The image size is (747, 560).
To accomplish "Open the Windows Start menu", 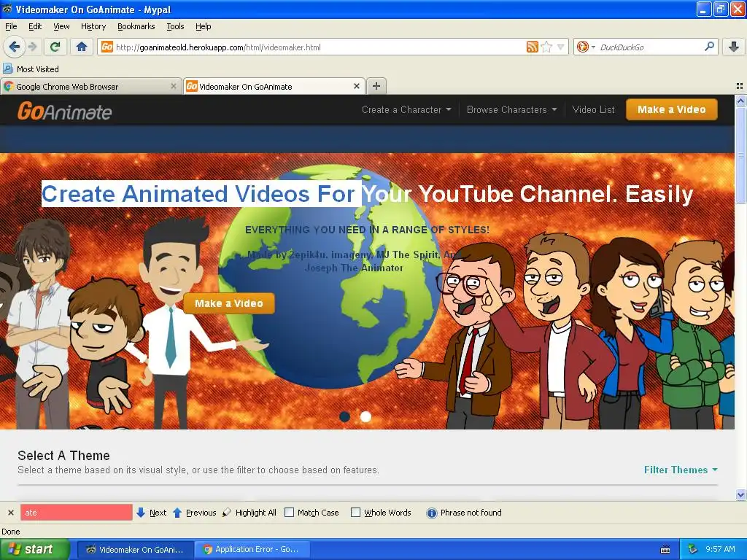I will tap(34, 549).
